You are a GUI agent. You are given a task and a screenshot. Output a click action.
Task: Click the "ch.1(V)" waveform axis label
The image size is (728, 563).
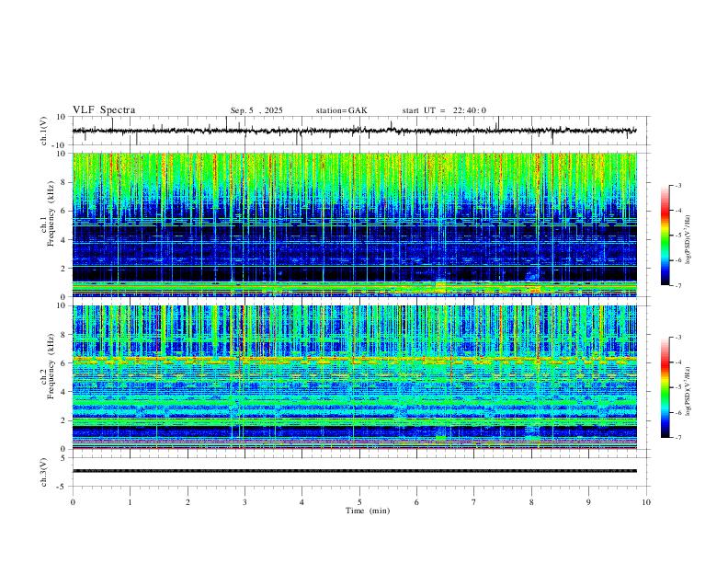pyautogui.click(x=44, y=131)
